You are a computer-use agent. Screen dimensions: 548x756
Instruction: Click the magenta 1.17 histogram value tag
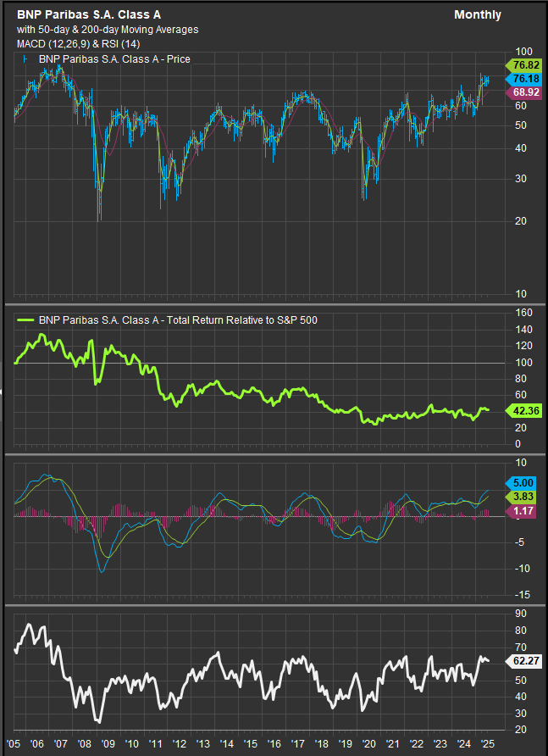523,511
